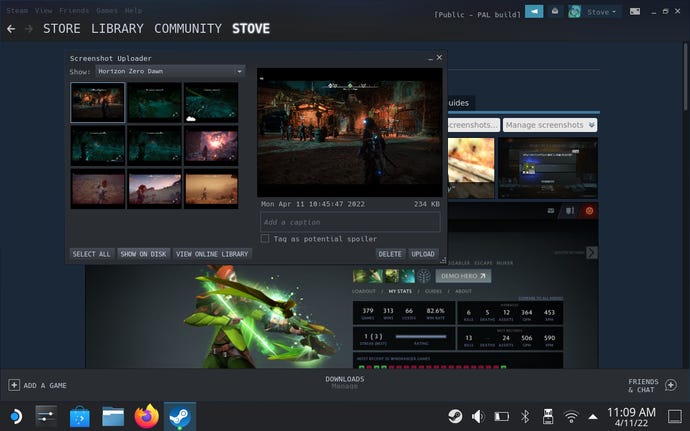Viewport: 690px width, 431px height.
Task: Click DELETE screenshot button
Action: pos(390,254)
